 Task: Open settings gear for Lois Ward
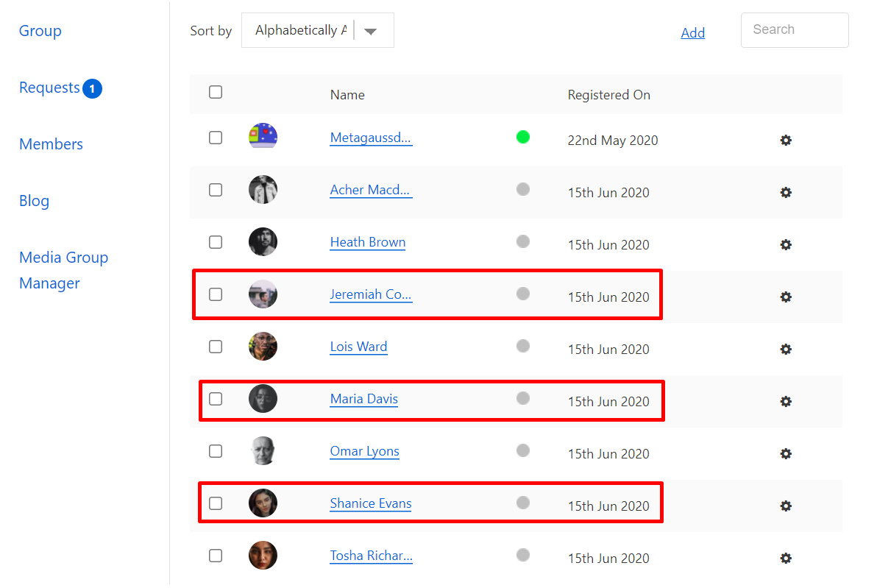coord(786,349)
